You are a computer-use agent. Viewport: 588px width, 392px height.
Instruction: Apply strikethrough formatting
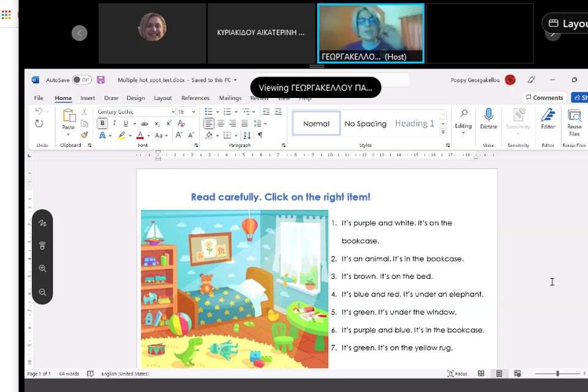point(145,123)
